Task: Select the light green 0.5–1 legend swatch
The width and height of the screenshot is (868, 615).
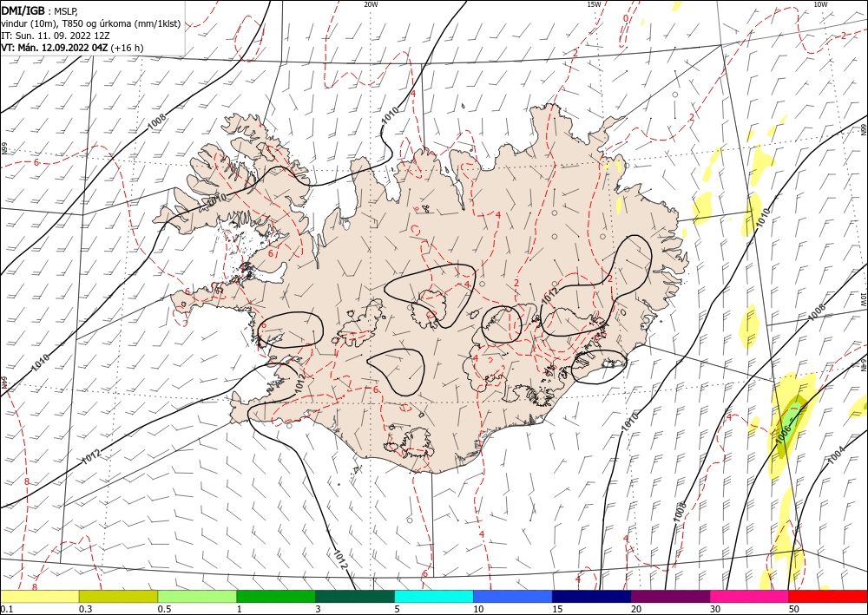Action: (x=197, y=596)
